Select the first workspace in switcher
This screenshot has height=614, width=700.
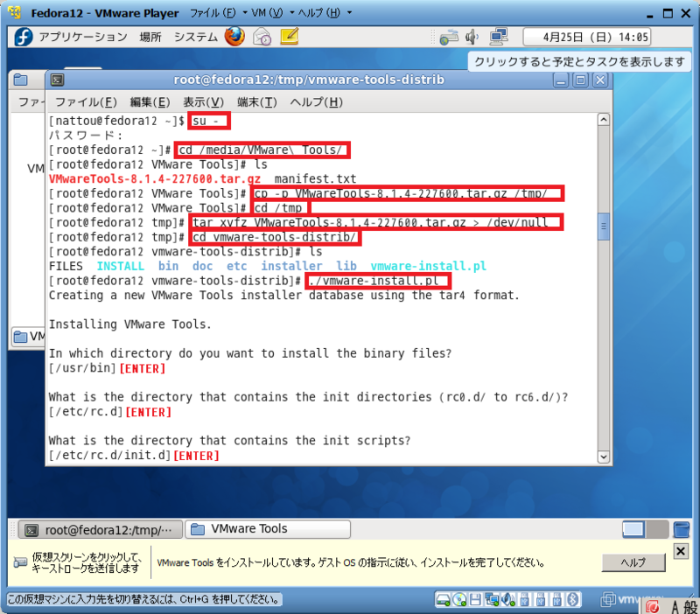[633, 530]
